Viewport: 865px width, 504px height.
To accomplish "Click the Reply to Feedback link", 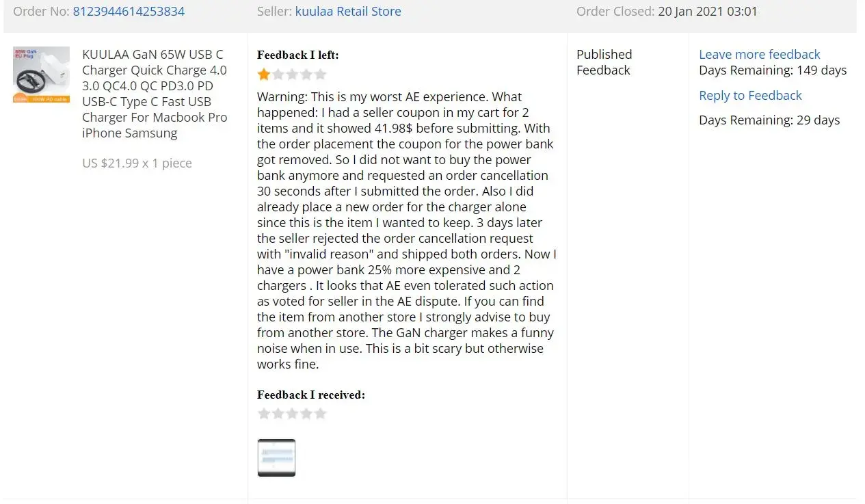I will click(x=750, y=96).
